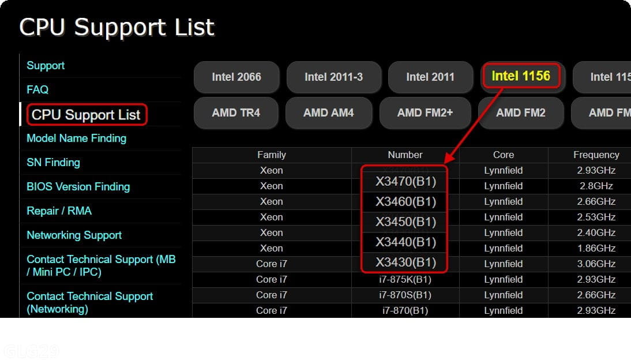Click Lynnfield in the i7-875K(B1) row
The height and width of the screenshot is (364, 631).
point(504,279)
